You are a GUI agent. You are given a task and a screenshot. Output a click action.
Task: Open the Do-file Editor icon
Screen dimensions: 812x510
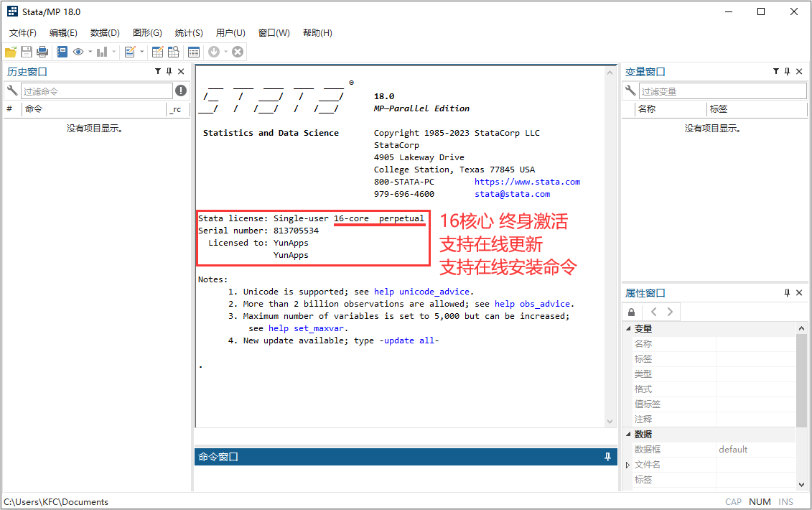coord(130,52)
